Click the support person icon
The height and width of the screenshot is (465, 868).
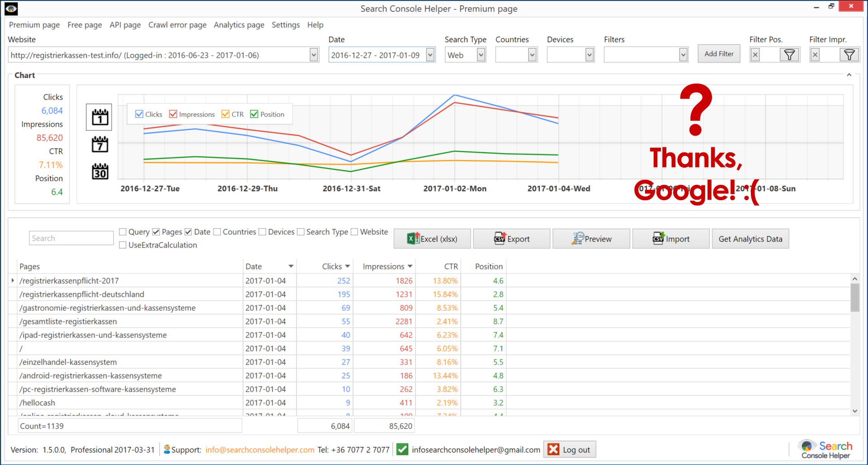[167, 449]
